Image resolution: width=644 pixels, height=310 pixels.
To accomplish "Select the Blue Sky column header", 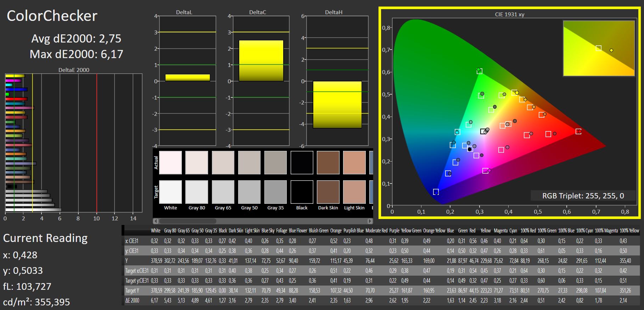I will coord(268,231).
